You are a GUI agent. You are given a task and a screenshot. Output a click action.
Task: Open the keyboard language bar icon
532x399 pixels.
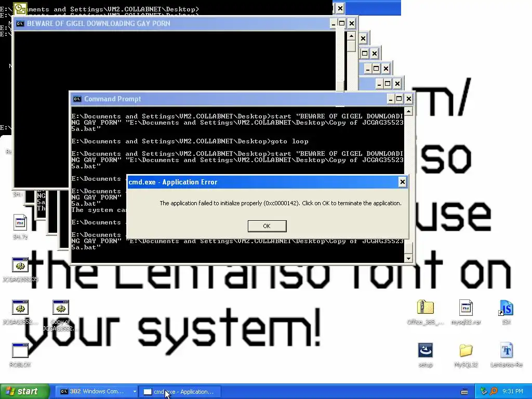point(464,392)
